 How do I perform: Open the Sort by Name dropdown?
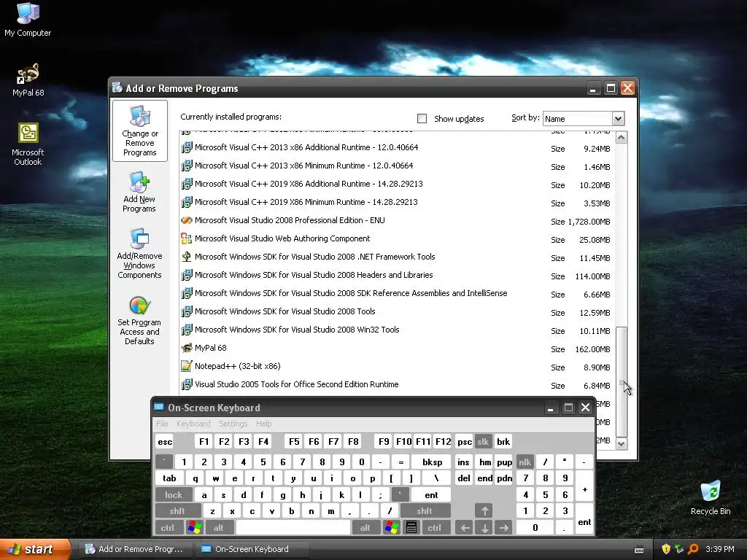pos(618,119)
